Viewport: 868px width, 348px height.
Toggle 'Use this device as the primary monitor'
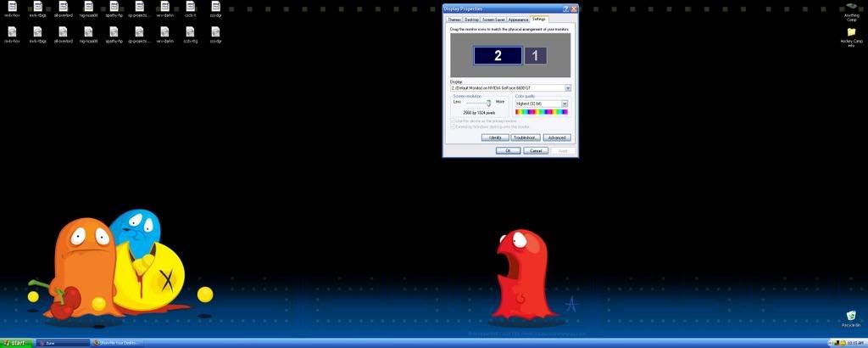(x=484, y=121)
